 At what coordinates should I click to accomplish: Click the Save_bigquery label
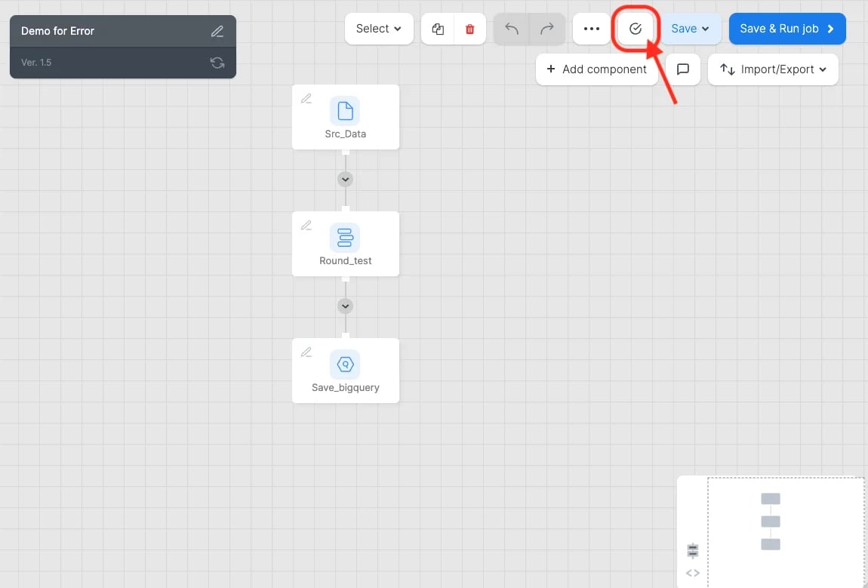(x=346, y=387)
